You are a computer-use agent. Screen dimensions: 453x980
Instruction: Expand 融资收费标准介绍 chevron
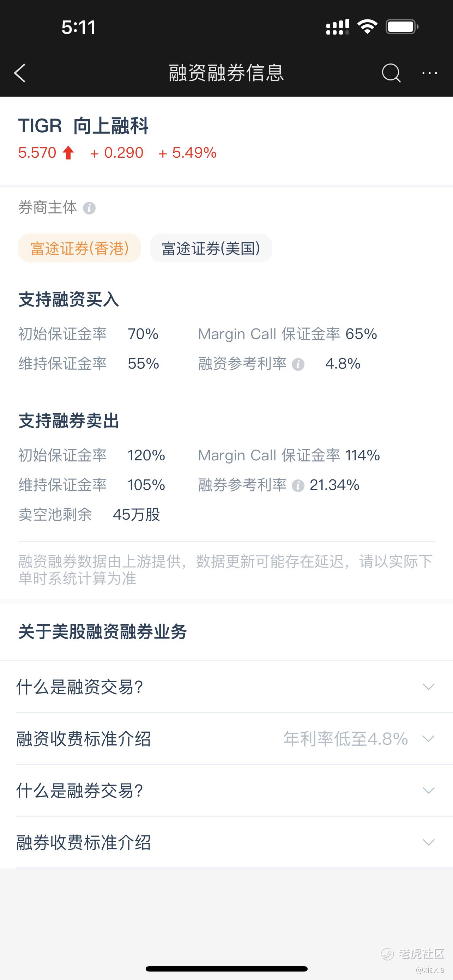pos(429,739)
